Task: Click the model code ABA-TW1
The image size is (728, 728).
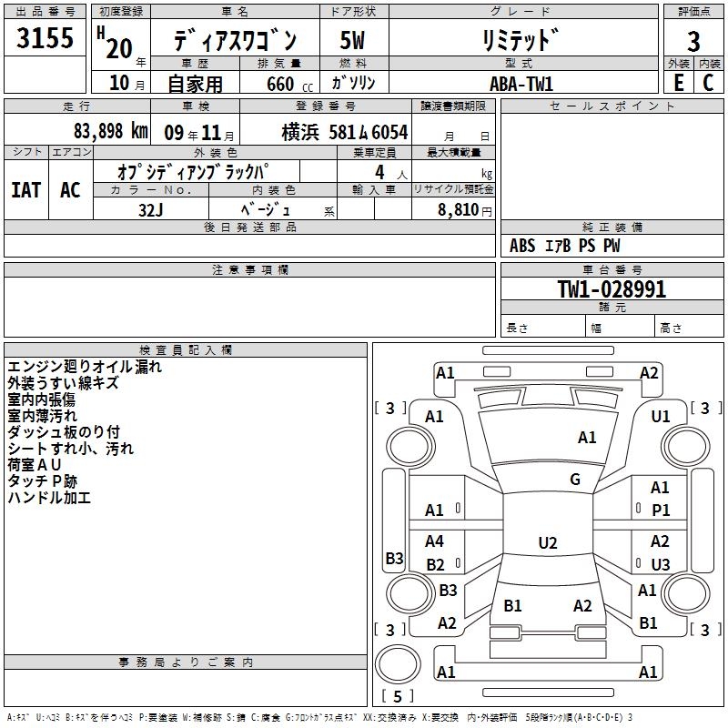Action: [x=521, y=83]
